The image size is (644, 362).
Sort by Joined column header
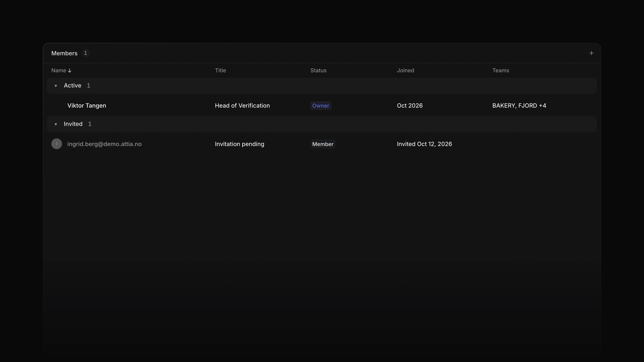405,70
